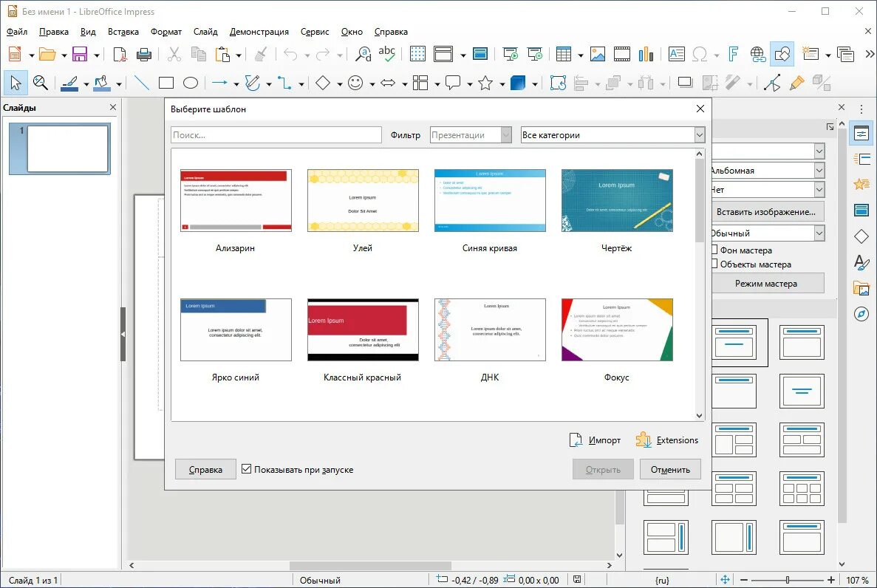The image size is (877, 588).
Task: Choose the Rectangle drawing tool
Action: [166, 83]
